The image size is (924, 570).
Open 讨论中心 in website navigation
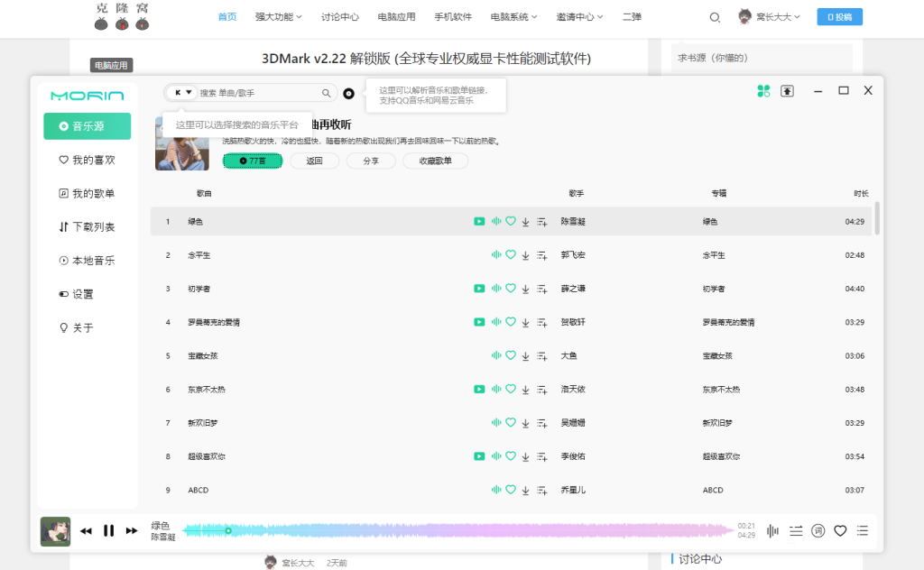[x=339, y=17]
